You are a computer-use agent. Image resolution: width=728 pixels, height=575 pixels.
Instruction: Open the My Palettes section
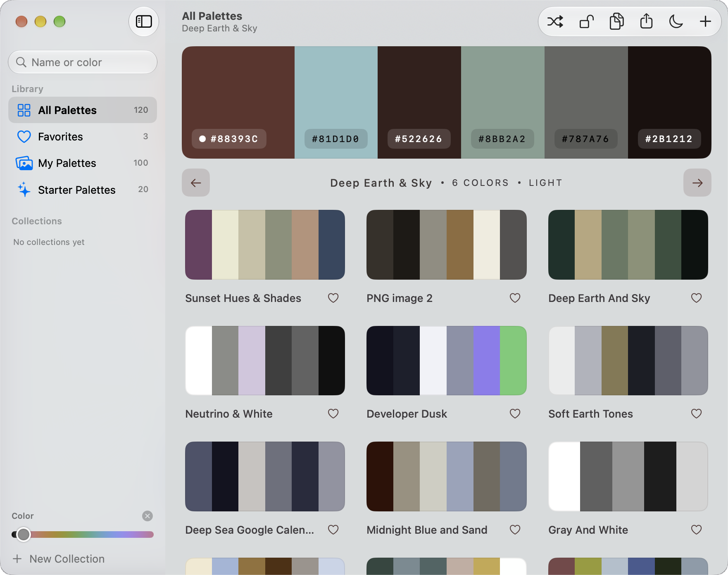83,163
